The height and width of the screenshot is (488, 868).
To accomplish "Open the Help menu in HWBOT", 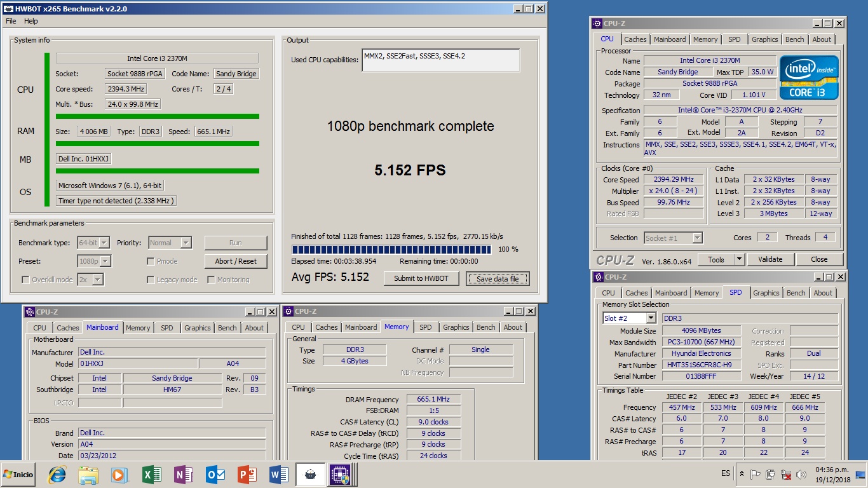I will coord(31,21).
